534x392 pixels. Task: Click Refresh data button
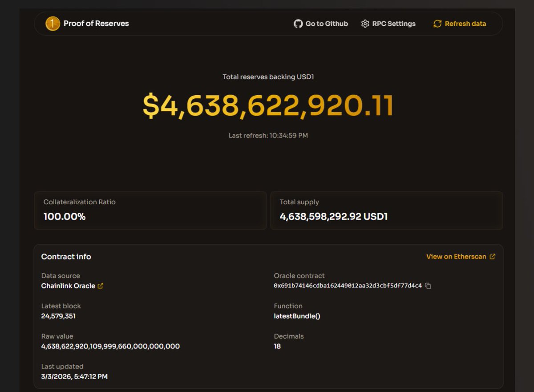click(x=460, y=24)
